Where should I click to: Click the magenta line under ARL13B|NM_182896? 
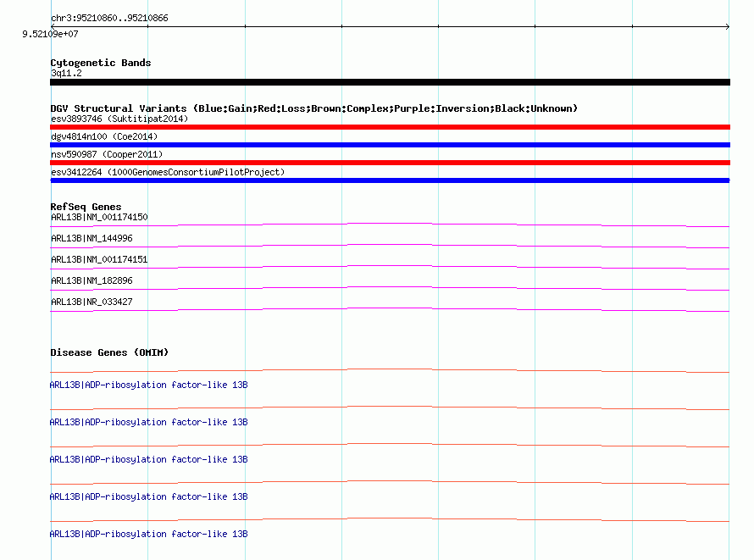(390, 288)
